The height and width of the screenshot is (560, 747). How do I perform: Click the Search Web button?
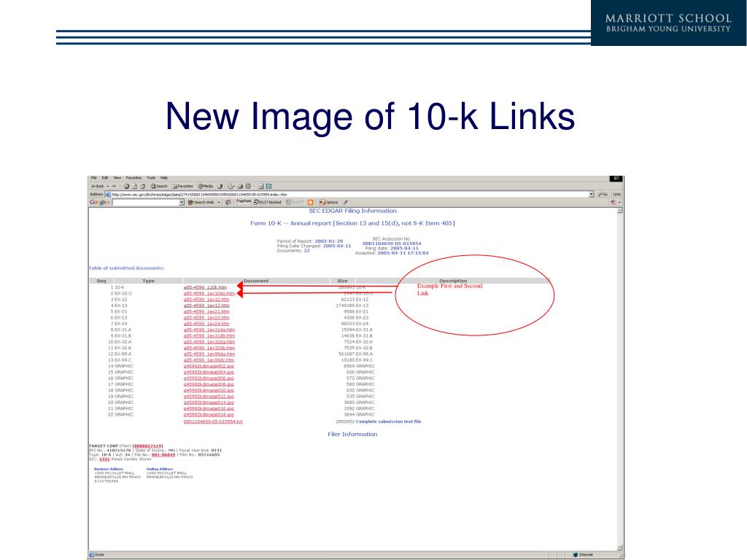click(x=201, y=203)
